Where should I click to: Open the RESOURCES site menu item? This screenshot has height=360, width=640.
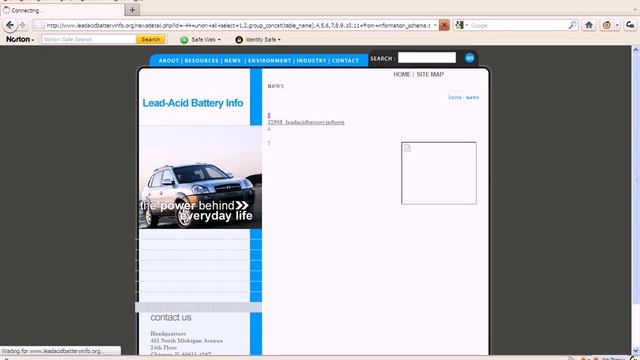point(202,60)
